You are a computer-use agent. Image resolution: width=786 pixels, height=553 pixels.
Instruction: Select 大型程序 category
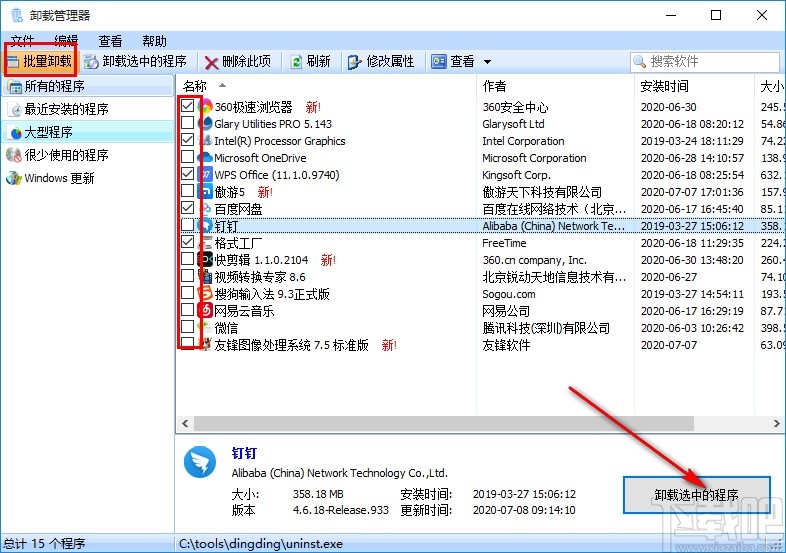pyautogui.click(x=88, y=132)
